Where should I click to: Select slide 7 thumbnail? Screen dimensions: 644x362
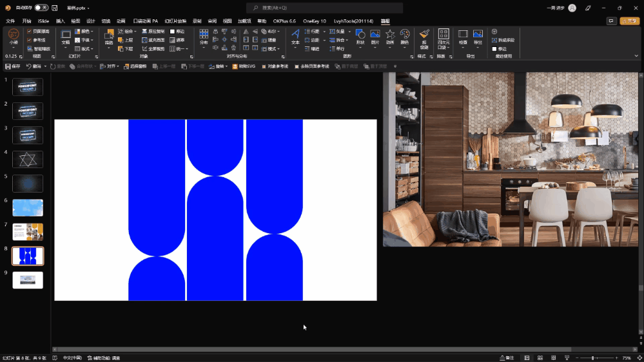(28, 232)
